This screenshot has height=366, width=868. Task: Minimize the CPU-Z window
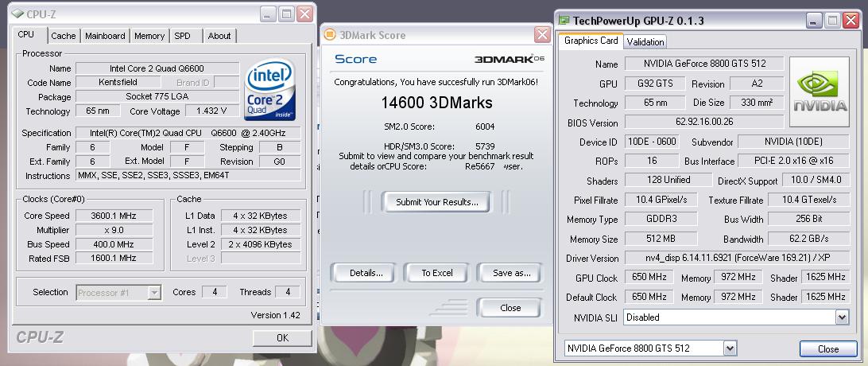(268, 14)
